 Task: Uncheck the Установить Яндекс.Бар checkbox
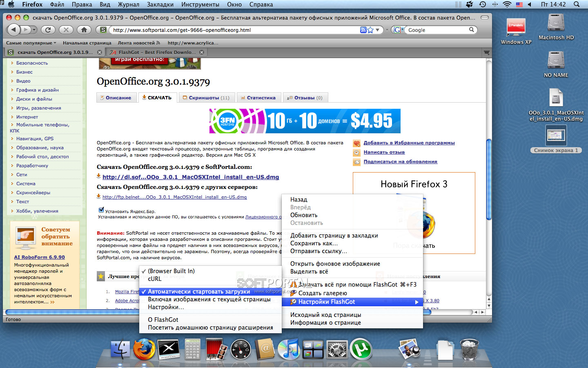pyautogui.click(x=101, y=210)
